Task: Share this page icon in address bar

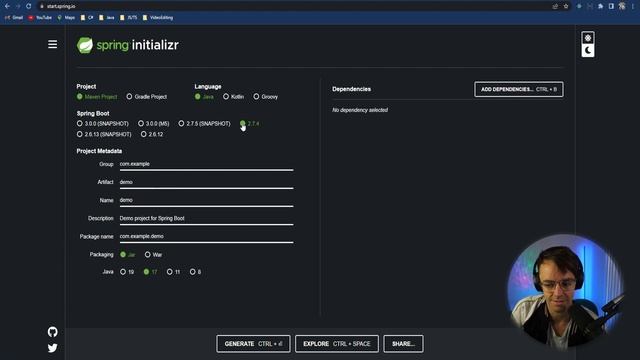Action: pos(555,6)
